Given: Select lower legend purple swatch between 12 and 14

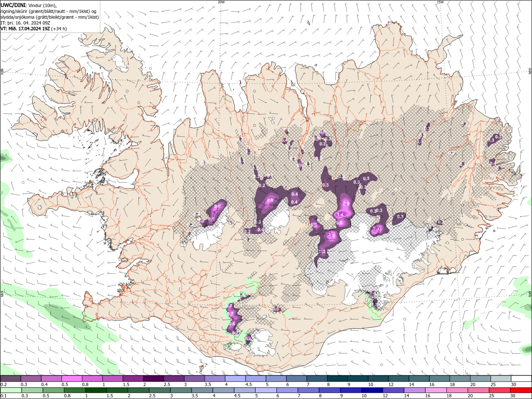Looking at the screenshot, I should (394, 390).
